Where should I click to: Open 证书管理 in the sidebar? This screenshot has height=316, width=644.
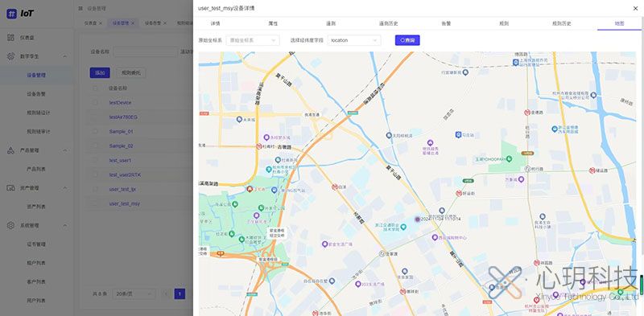point(36,244)
